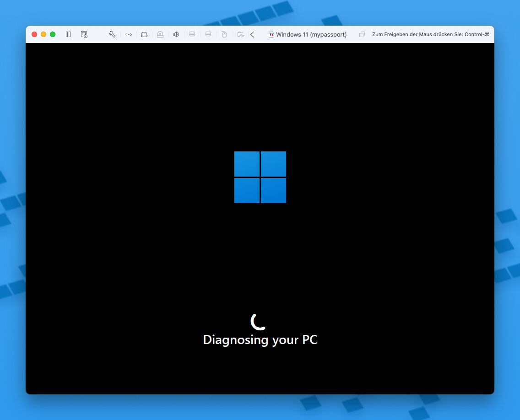Click the network adapter arrows icon

point(128,34)
